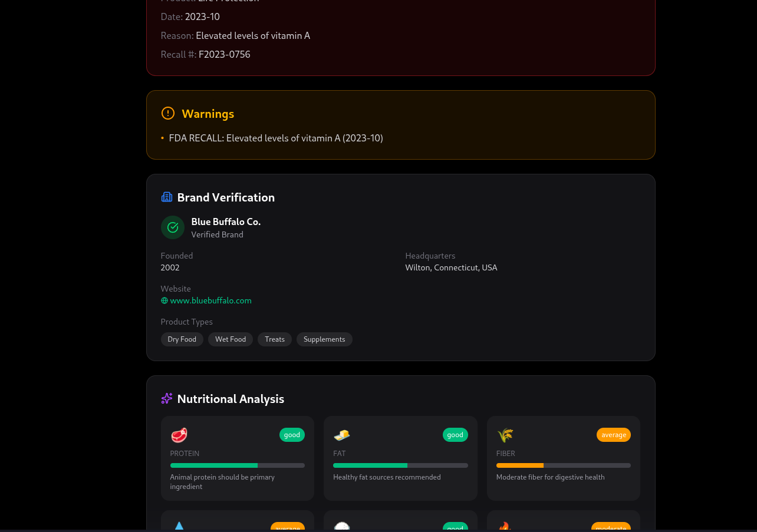Click the butter icon on Fat card
757x532 pixels.
pyautogui.click(x=342, y=435)
